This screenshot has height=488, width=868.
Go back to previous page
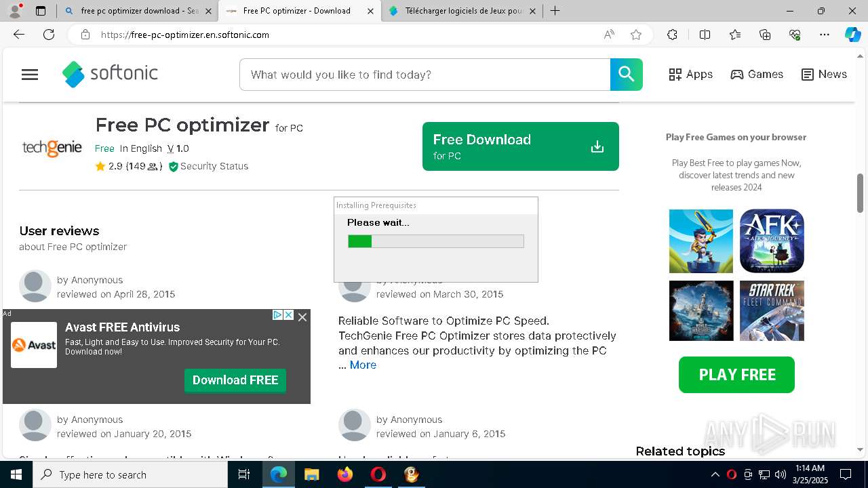pos(19,35)
